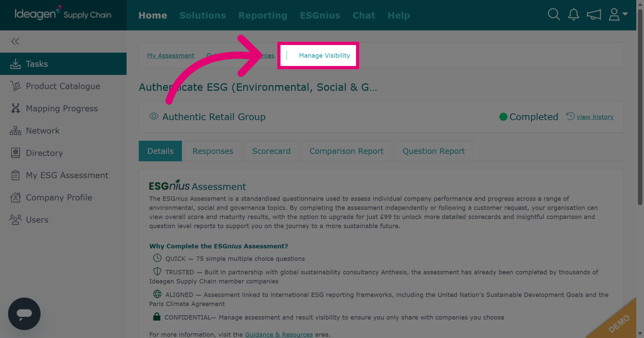Open user account icon in header

click(x=614, y=14)
